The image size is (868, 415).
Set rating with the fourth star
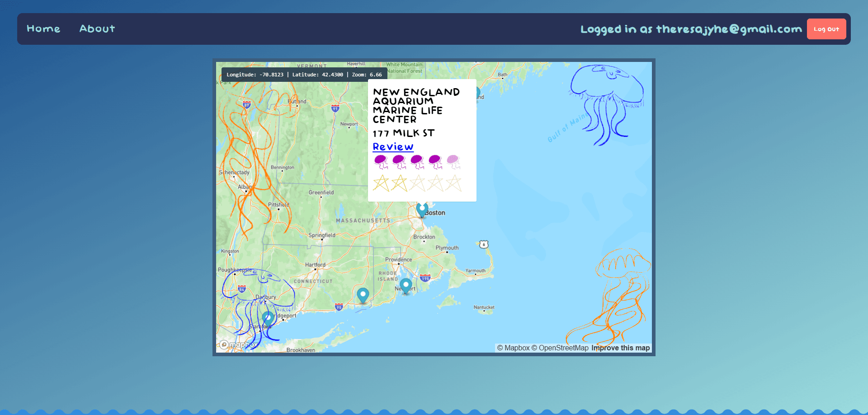[435, 184]
